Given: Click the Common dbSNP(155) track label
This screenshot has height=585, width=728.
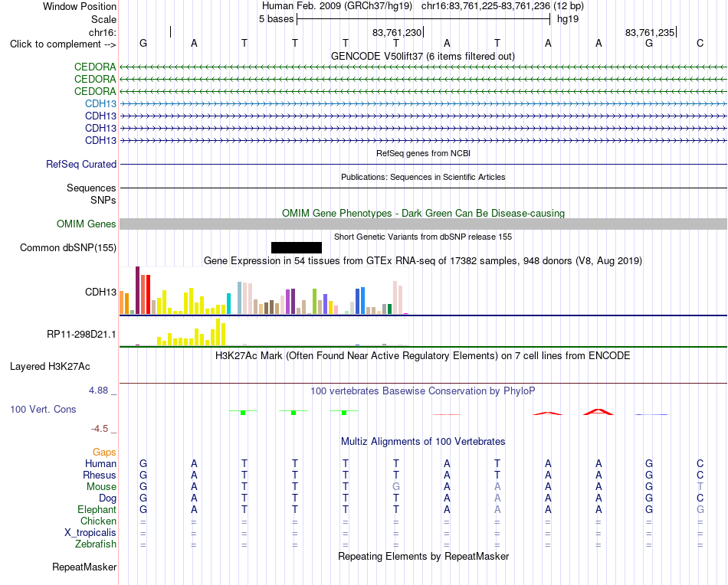Looking at the screenshot, I should tap(68, 248).
